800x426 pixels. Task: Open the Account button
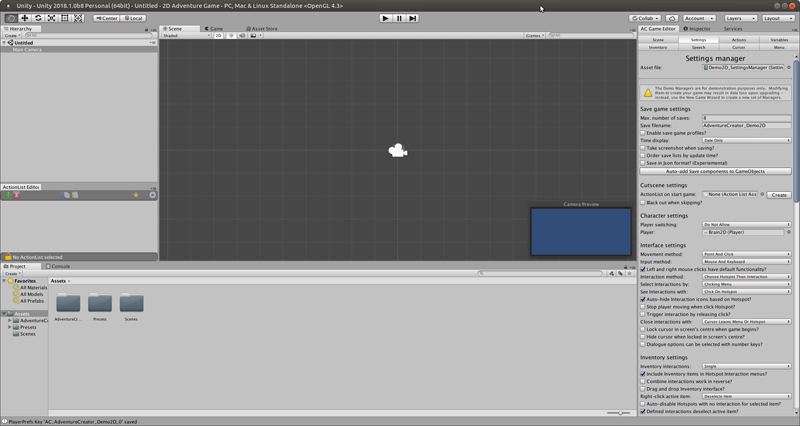click(699, 18)
